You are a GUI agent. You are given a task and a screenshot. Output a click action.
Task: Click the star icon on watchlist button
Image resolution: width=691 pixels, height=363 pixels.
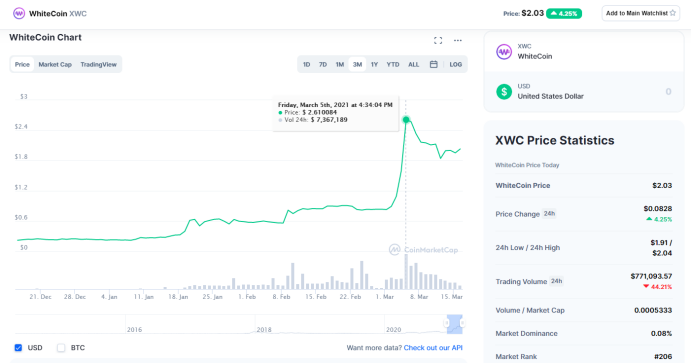(x=672, y=13)
